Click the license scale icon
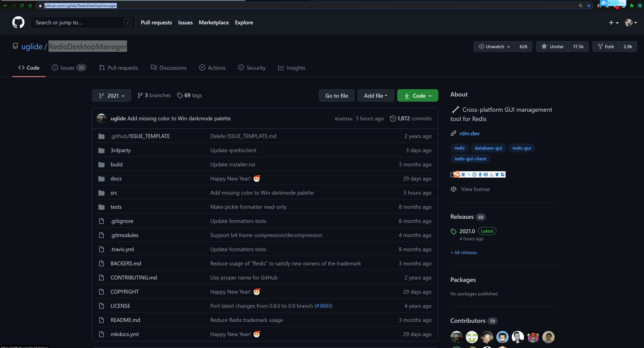The height and width of the screenshot is (348, 644). (454, 189)
